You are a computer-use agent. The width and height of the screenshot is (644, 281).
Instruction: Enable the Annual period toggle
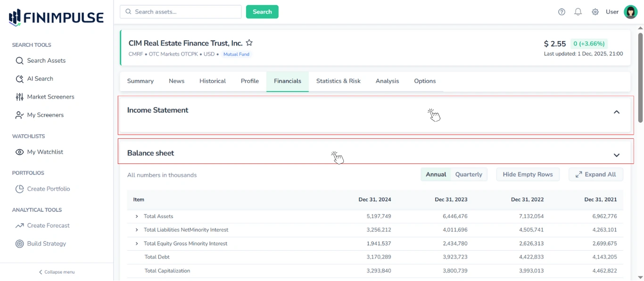tap(436, 174)
